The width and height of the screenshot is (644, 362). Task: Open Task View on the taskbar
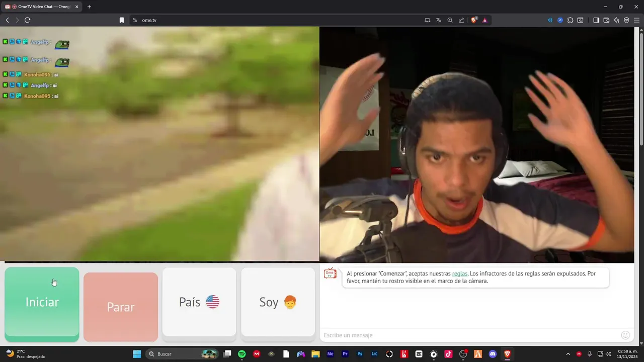pos(227,354)
